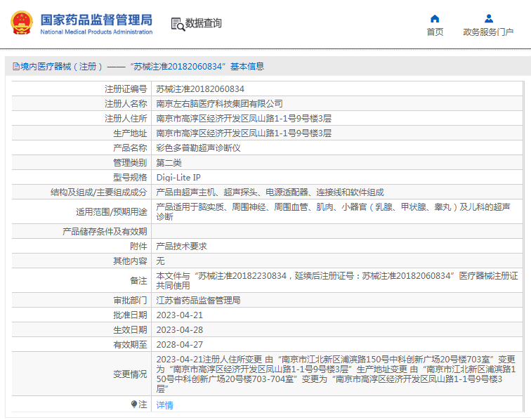The height and width of the screenshot is (420, 531).
Task: Click the 批准日期 row label
Action: [130, 315]
